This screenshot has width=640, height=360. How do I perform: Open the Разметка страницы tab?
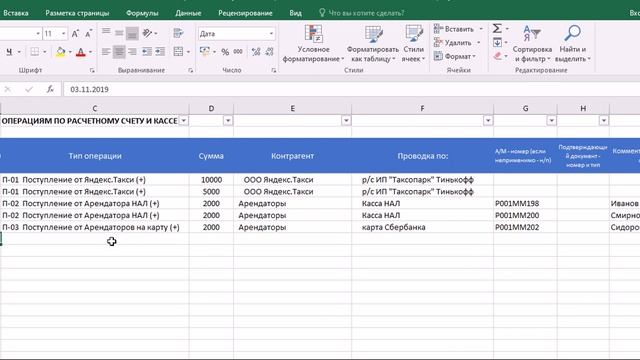coord(77,13)
